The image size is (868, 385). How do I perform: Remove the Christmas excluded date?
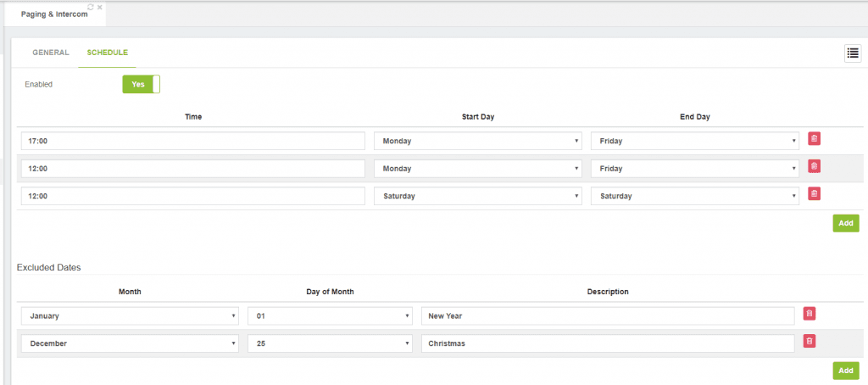point(810,341)
